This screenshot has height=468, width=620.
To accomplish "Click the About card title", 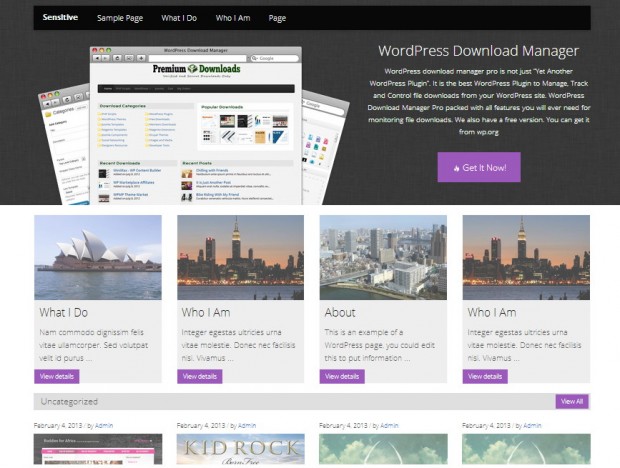I will click(340, 313).
